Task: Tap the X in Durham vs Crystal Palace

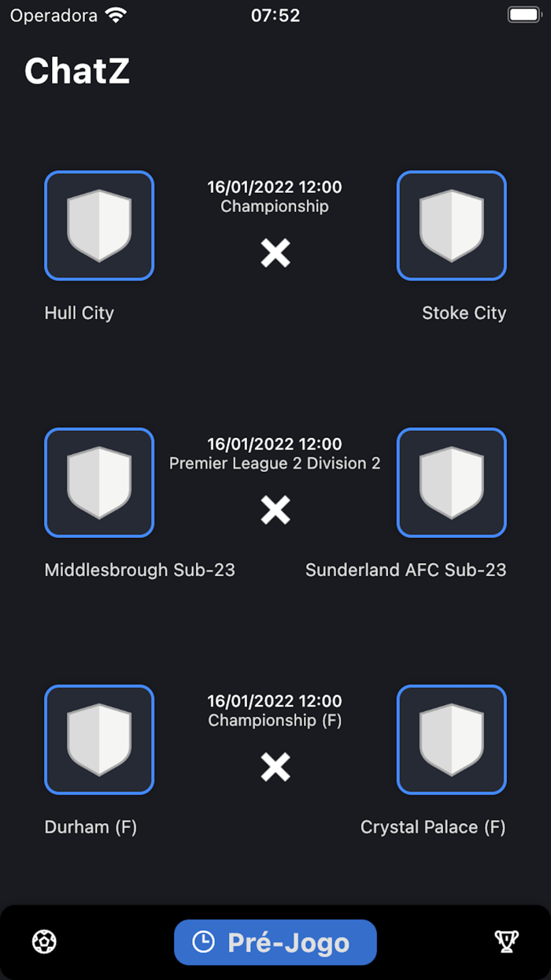Action: click(275, 767)
